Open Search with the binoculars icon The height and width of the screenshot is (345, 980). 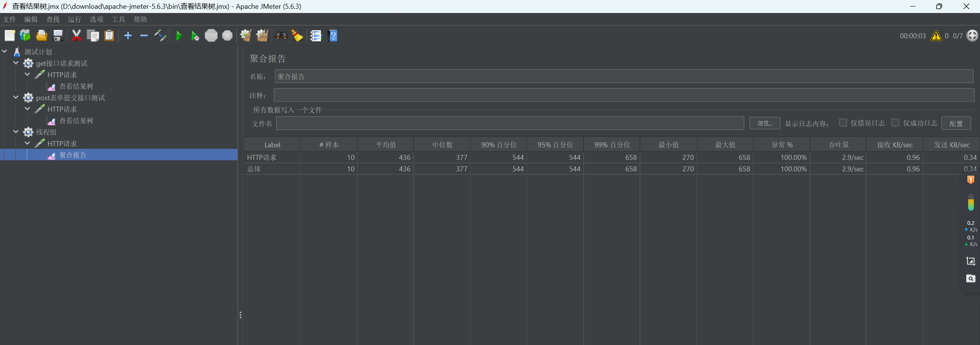click(281, 36)
